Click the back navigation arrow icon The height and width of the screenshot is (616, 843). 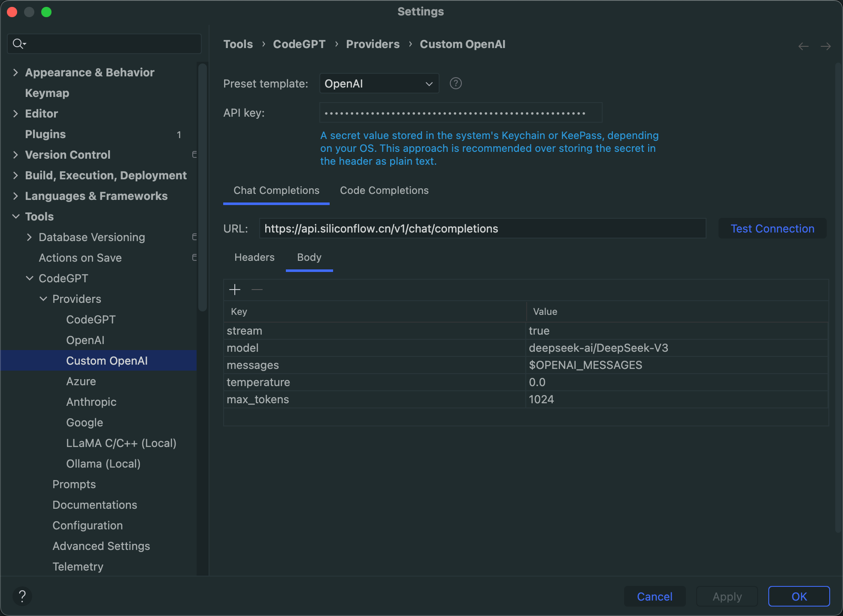[x=803, y=46]
